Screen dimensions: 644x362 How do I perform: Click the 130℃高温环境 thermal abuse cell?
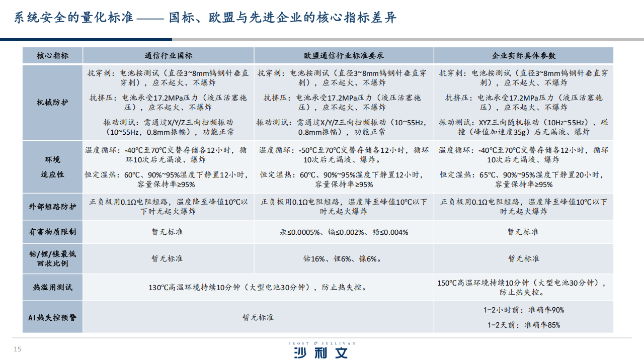pyautogui.click(x=258, y=288)
